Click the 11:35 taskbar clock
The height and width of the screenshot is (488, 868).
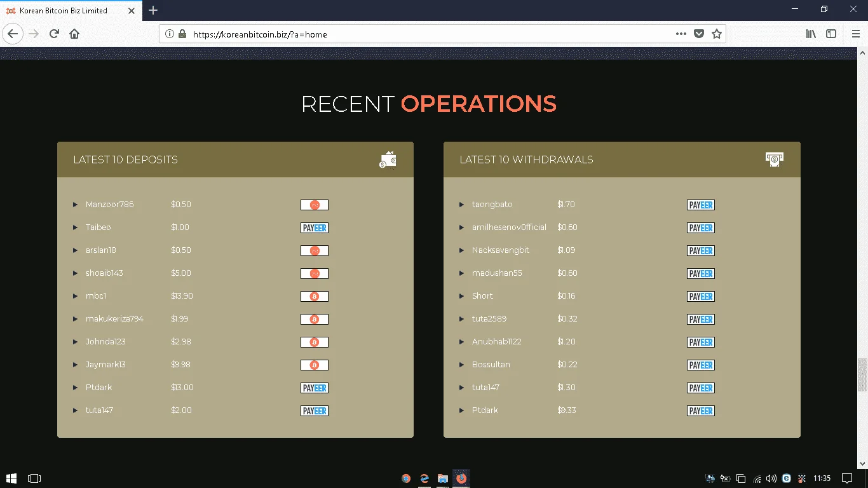822,478
